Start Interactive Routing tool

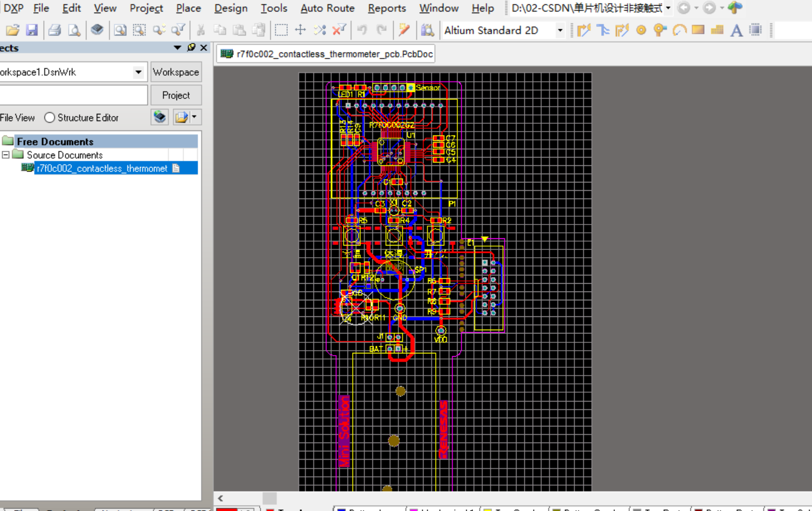pos(583,30)
